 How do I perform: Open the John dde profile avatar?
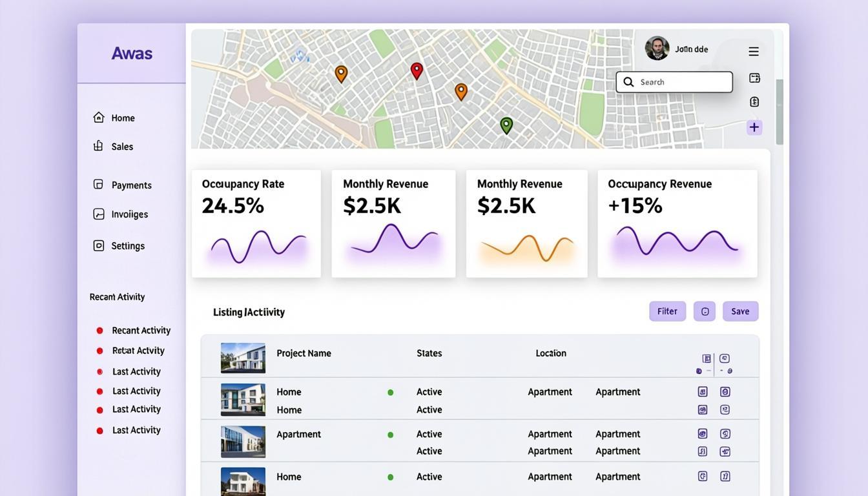[x=657, y=48]
